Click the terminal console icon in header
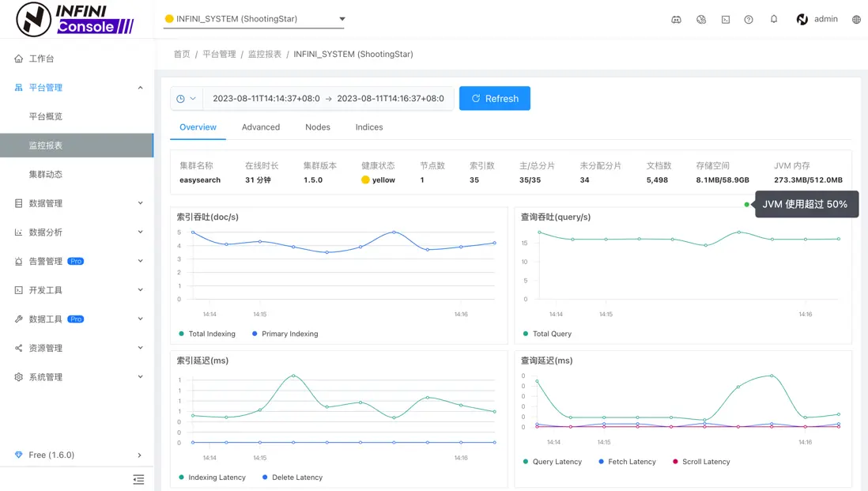The height and width of the screenshot is (491, 868). point(726,20)
